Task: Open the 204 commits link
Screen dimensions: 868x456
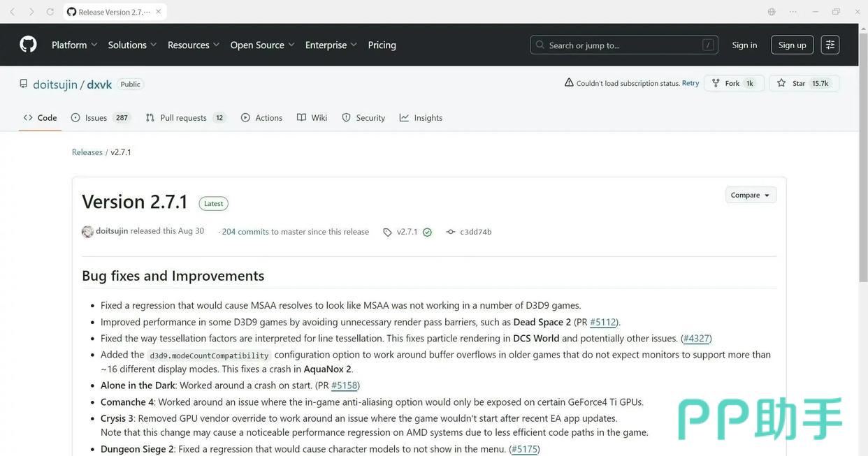Action: point(245,232)
